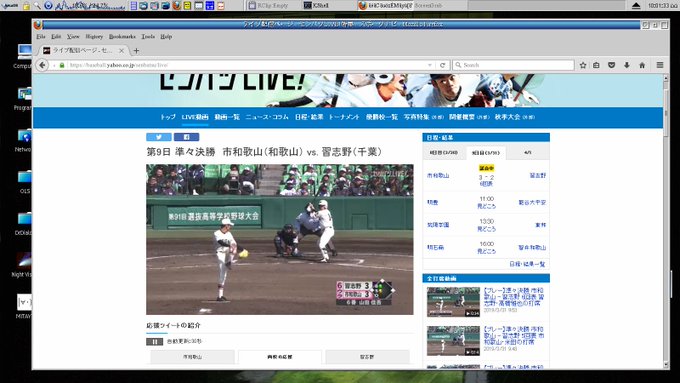
Task: Go to the トップ navigation link
Action: [168, 117]
